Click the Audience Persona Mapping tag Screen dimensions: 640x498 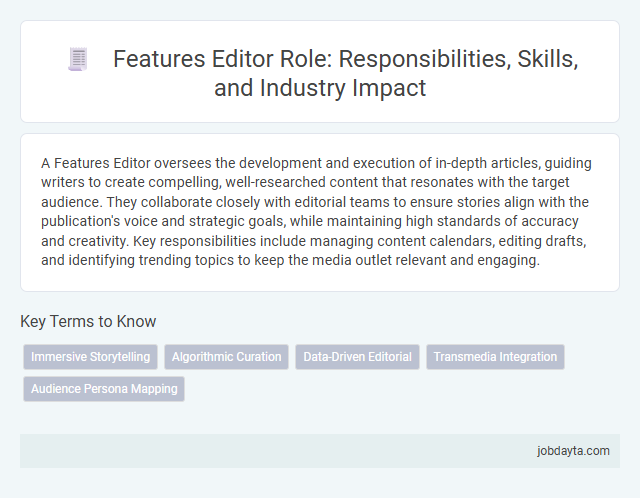point(104,389)
